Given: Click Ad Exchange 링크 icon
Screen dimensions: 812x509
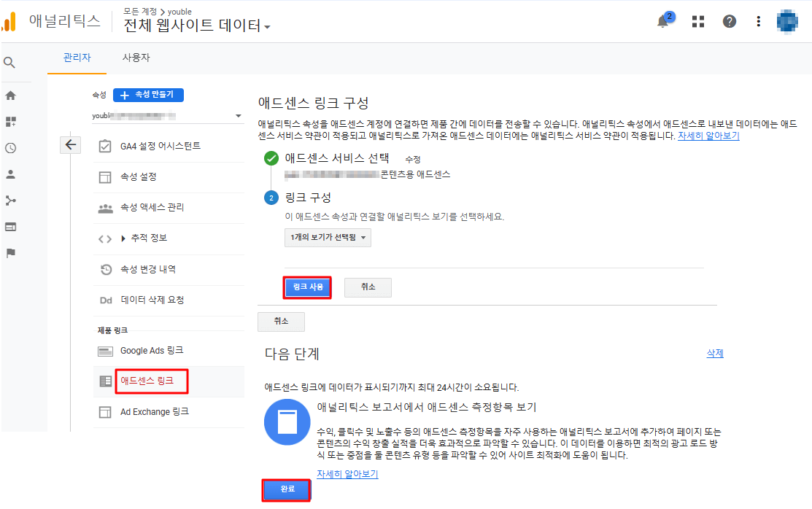Looking at the screenshot, I should click(104, 412).
